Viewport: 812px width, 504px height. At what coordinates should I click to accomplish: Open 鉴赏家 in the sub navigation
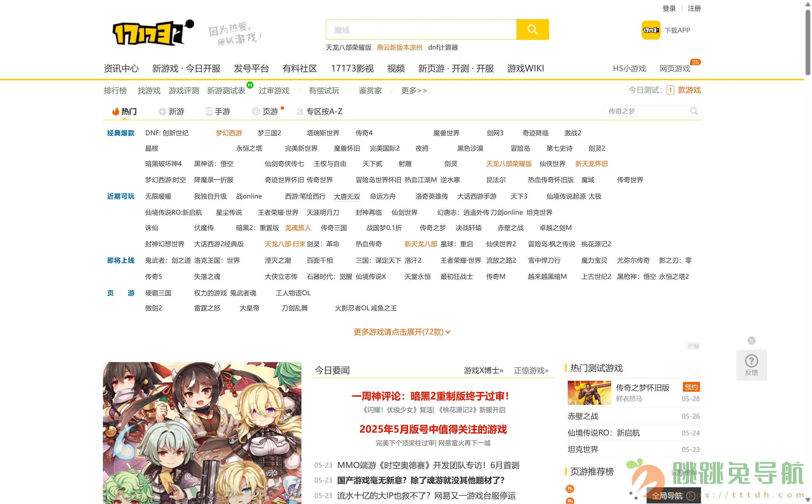370,90
